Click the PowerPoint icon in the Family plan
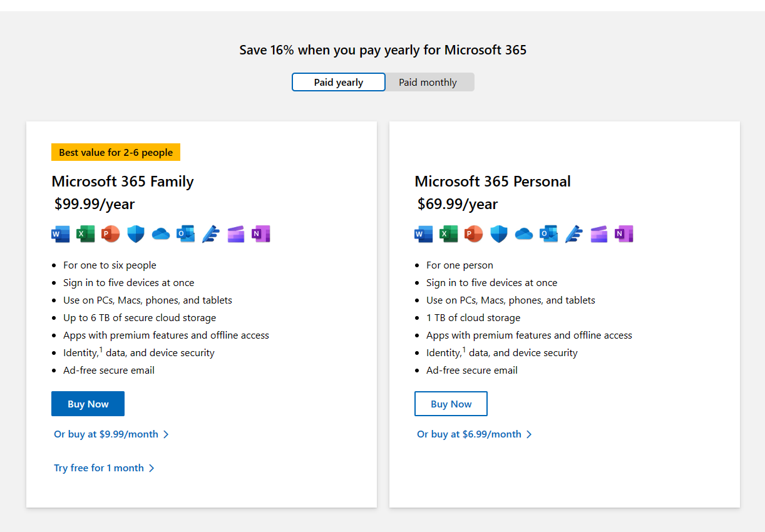Screen dimensions: 765x532 tap(111, 234)
